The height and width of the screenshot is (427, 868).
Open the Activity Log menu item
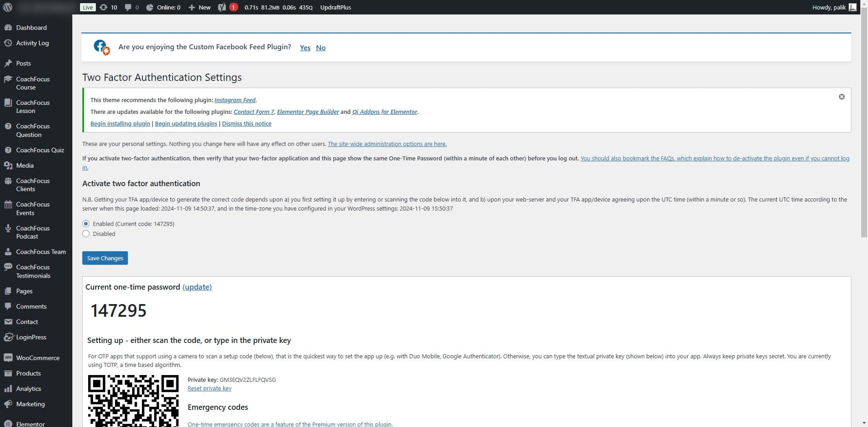pyautogui.click(x=32, y=43)
